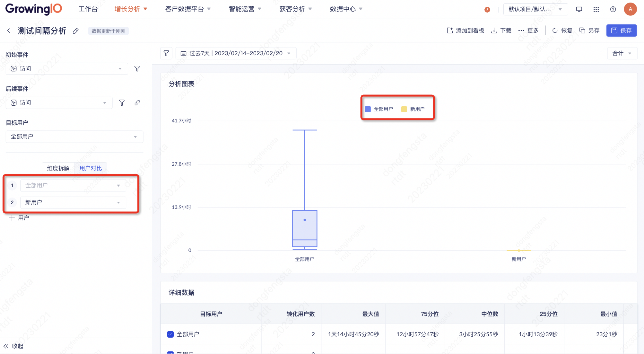The width and height of the screenshot is (644, 354).
Task: Open 更多 options
Action: (528, 31)
